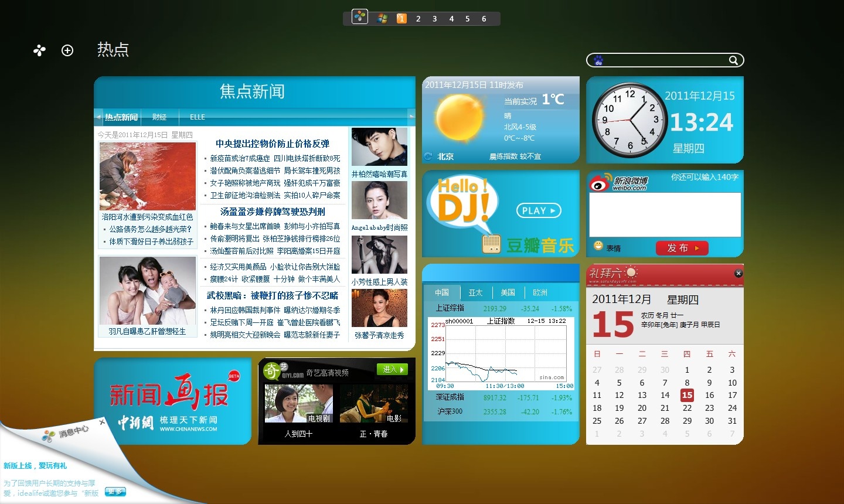Click the magnifier search icon
The height and width of the screenshot is (504, 844).
[x=733, y=60]
